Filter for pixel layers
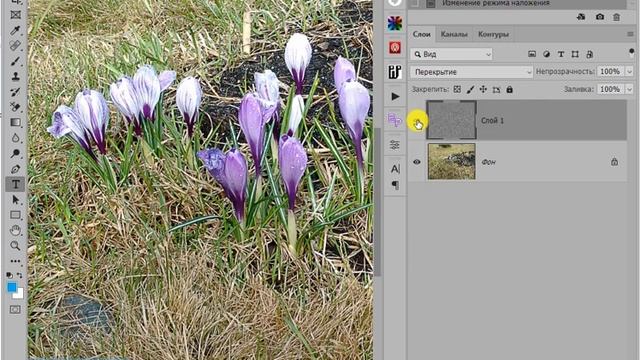Viewport: 640px width, 360px height. [532, 54]
